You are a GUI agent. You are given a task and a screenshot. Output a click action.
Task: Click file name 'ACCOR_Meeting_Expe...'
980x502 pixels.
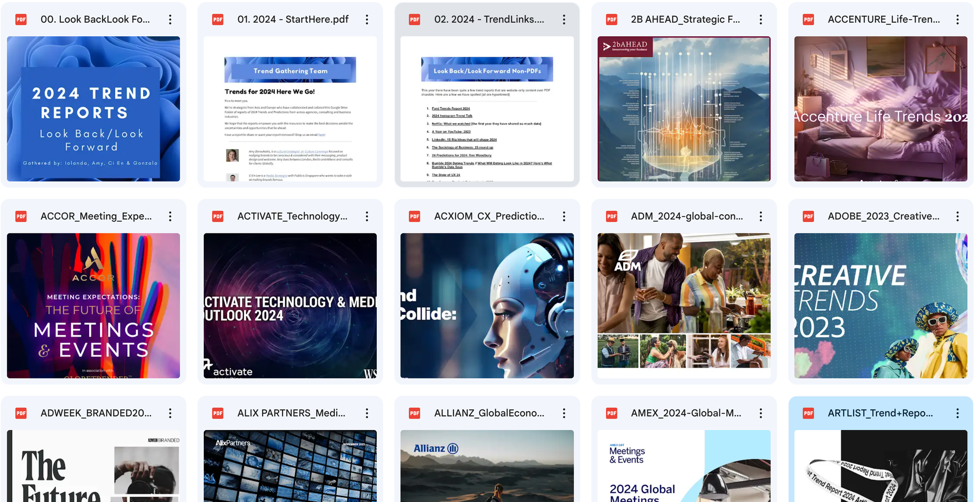tap(96, 216)
